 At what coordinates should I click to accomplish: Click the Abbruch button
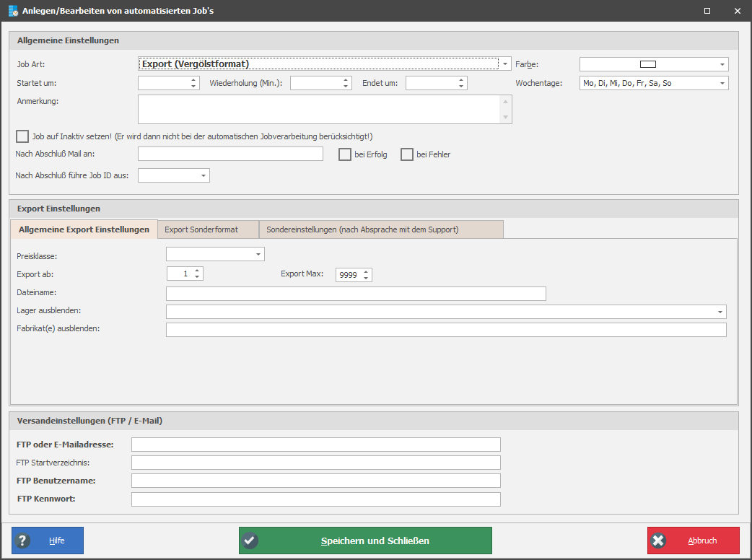pos(694,541)
